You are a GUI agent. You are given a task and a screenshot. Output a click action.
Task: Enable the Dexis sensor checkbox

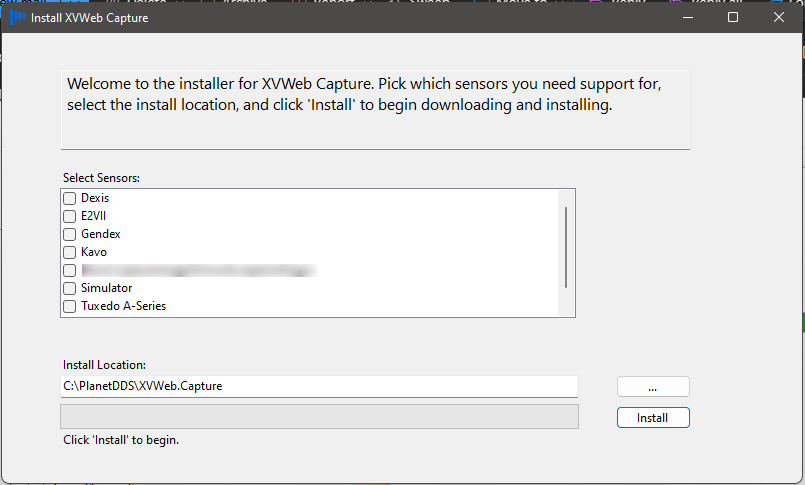pos(70,199)
